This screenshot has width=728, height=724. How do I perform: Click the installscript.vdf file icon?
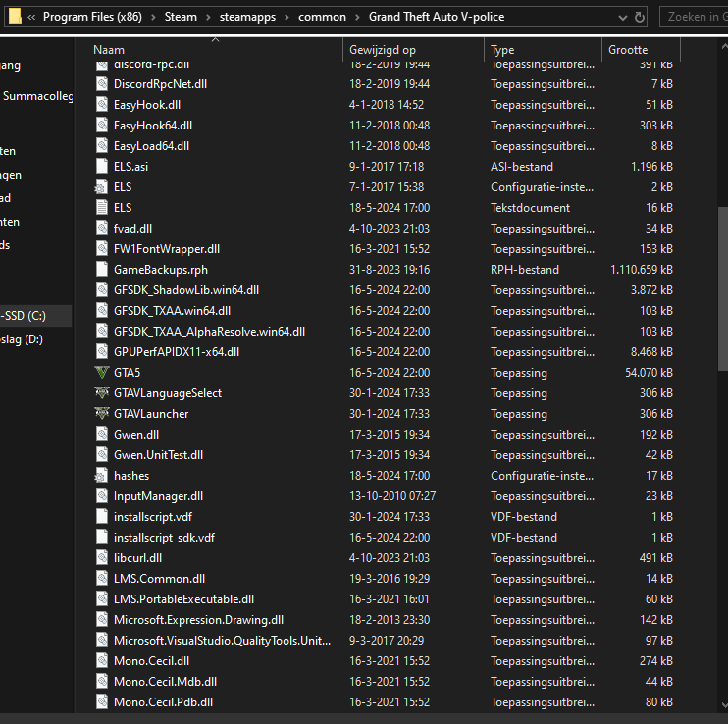click(101, 517)
